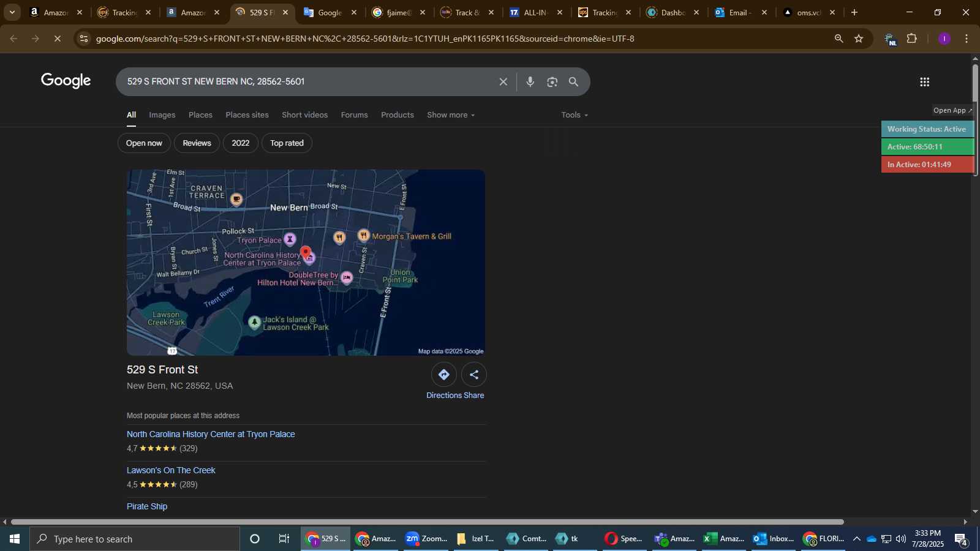Apply the Open now filter chip
Screen dimensions: 980x551
click(x=144, y=143)
